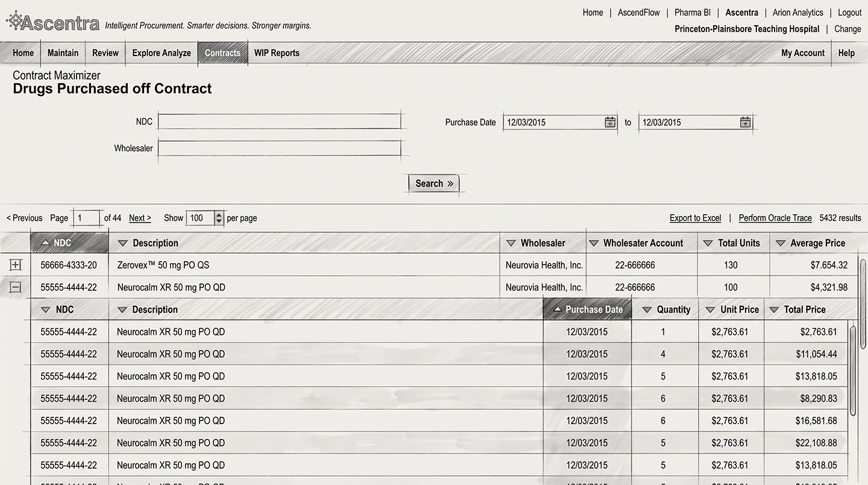
Task: Click the Search button
Action: 434,183
